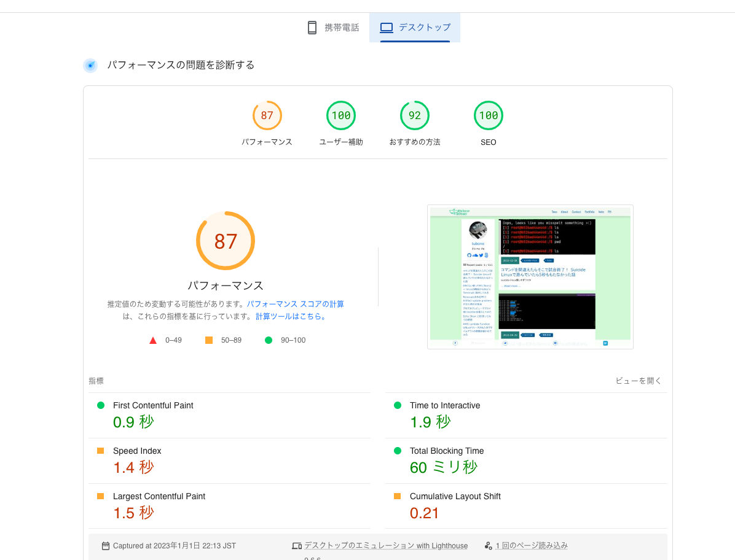Expand the view via ビューを開く
The width and height of the screenshot is (735, 560).
(638, 381)
